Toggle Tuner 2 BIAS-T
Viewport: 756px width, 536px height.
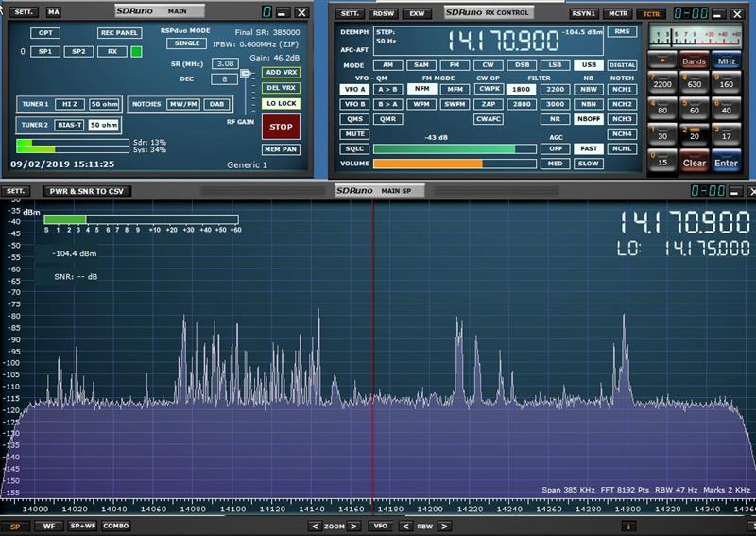coord(70,125)
